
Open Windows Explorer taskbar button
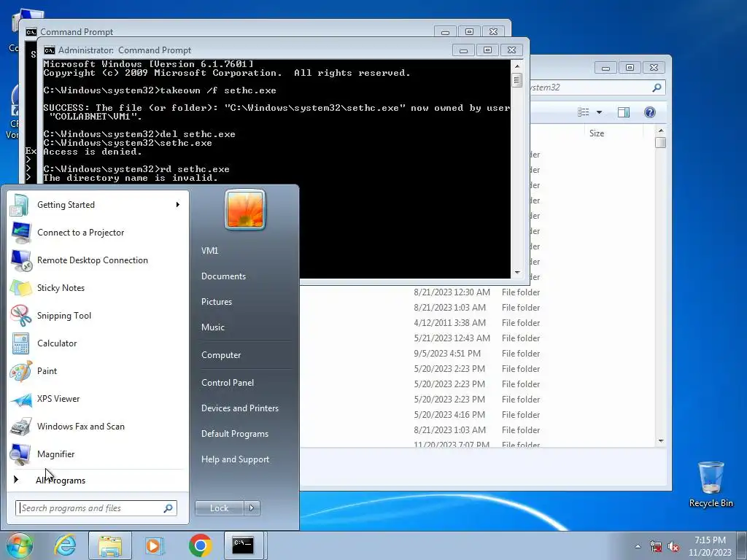110,545
